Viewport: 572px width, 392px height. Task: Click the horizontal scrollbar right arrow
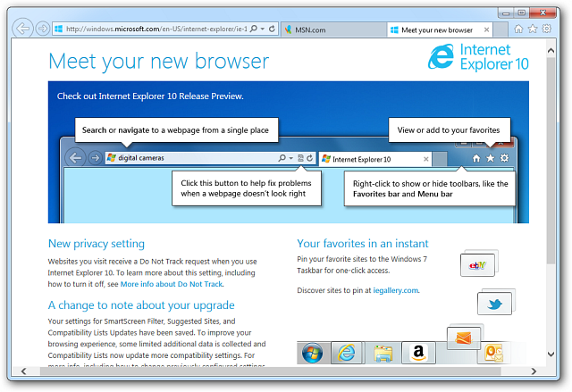click(x=534, y=371)
